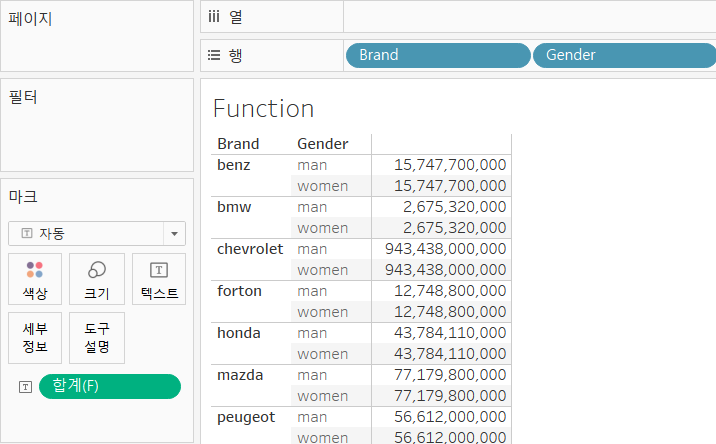
Task: Select the forton brand row label
Action: coord(239,291)
